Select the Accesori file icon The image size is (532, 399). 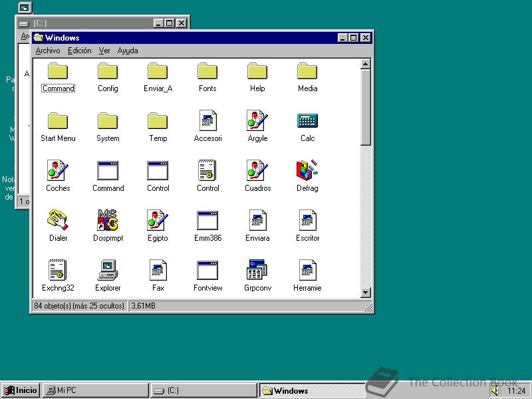(207, 120)
